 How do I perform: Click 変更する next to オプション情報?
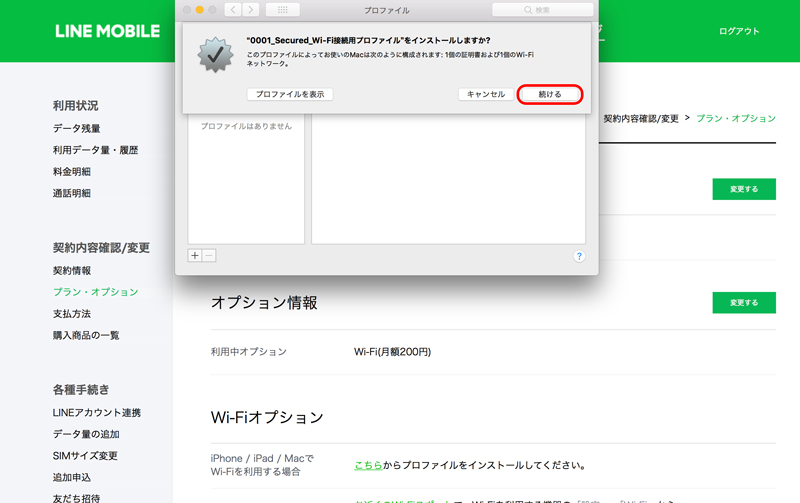(x=744, y=303)
